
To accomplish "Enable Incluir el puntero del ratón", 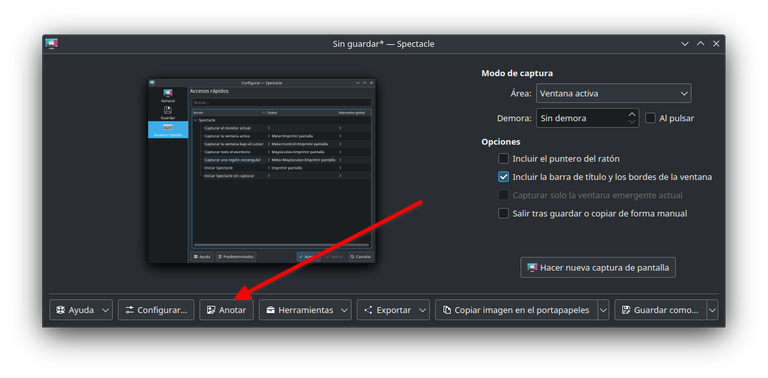I will coord(504,159).
